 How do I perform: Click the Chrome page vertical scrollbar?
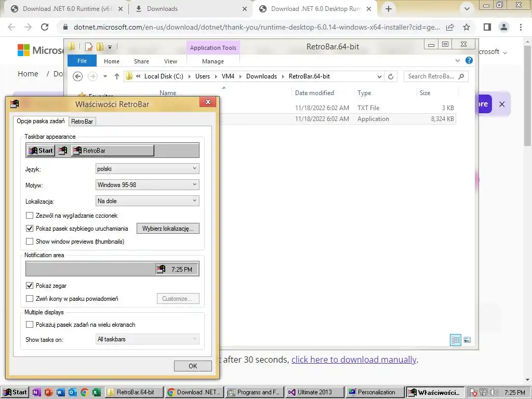click(528, 95)
